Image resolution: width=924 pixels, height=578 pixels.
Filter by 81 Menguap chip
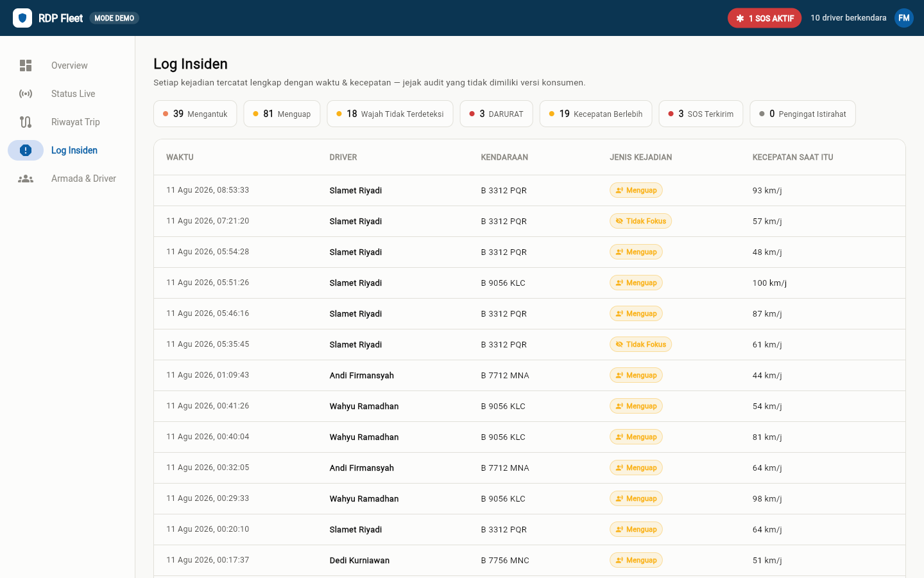click(282, 114)
